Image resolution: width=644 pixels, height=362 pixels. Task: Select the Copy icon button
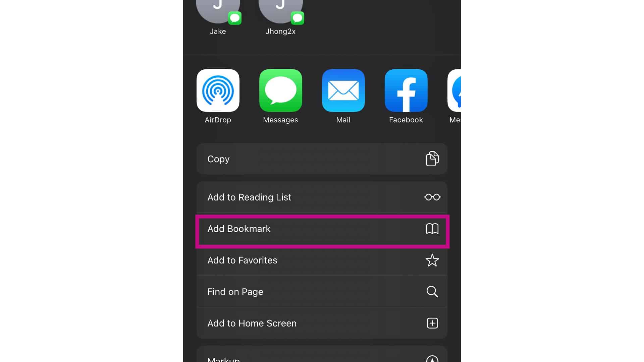coord(433,159)
